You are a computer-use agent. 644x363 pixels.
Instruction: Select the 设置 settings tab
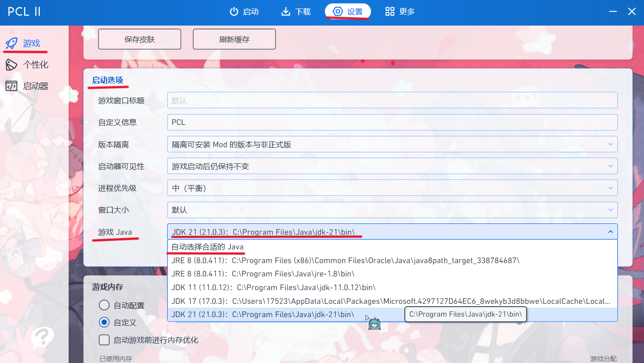pyautogui.click(x=348, y=12)
